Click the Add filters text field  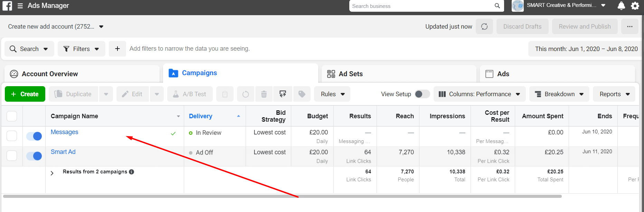pos(190,49)
